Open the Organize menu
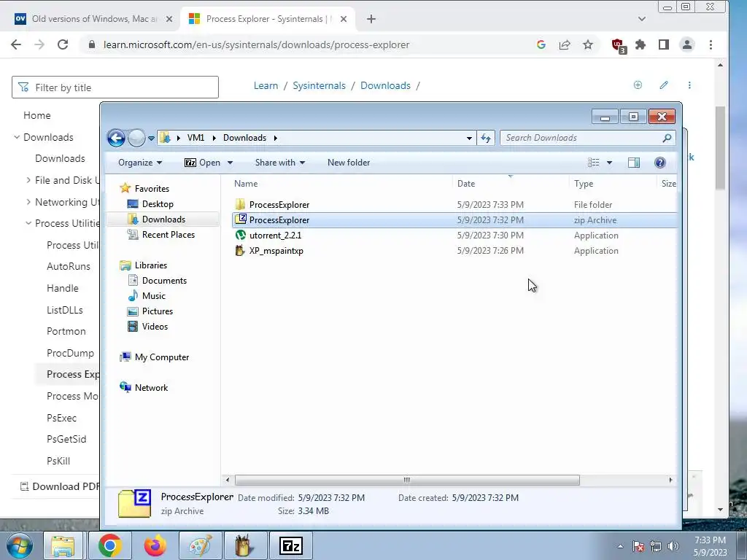Viewport: 747px width, 560px height. 140,163
